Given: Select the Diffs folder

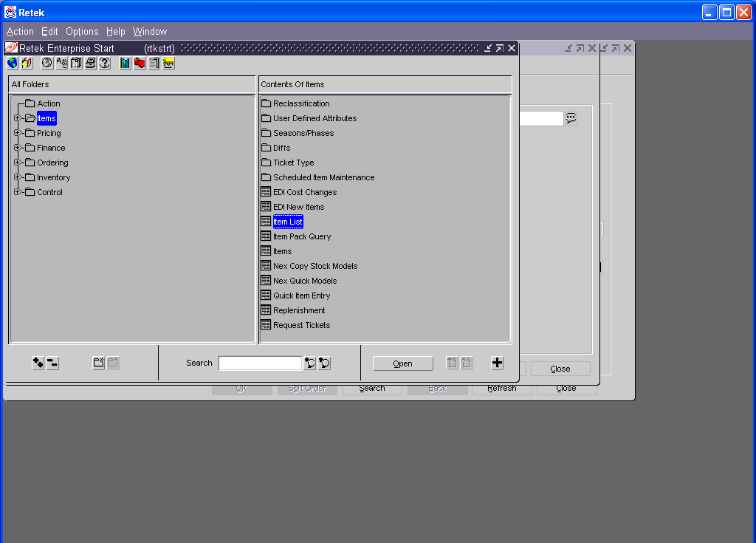Looking at the screenshot, I should [x=281, y=148].
